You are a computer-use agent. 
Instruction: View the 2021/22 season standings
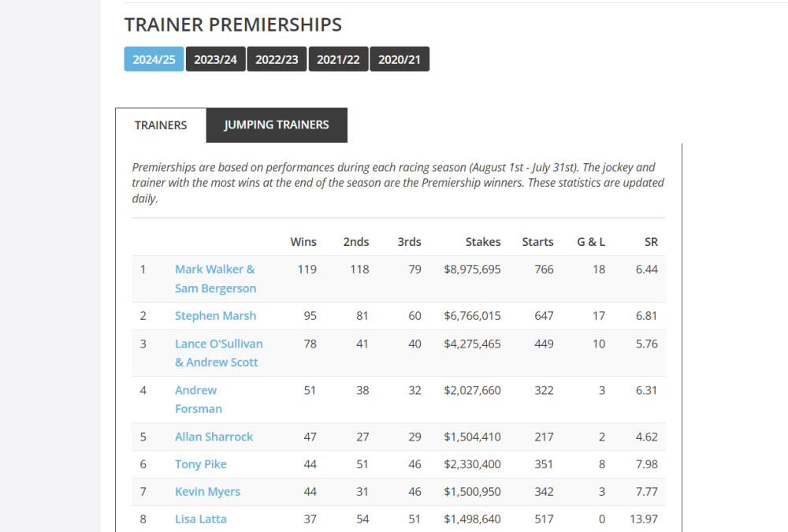tap(339, 60)
